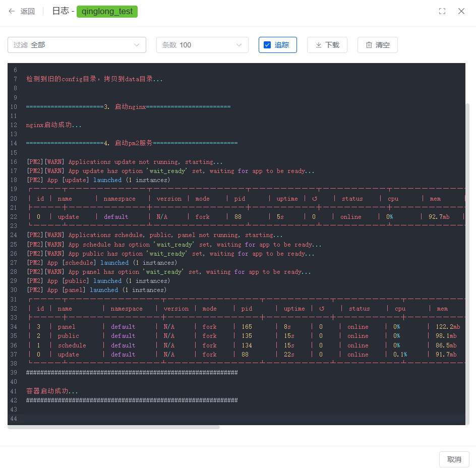The image size is (476, 470).
Task: Click the horizontal scrollbar under the log
Action: coord(114,427)
